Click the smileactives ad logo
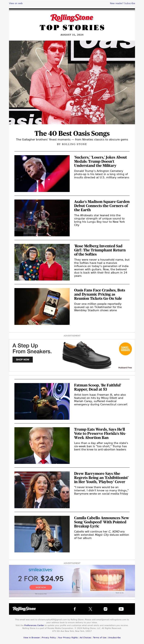The image size is (144, 644). (40, 570)
